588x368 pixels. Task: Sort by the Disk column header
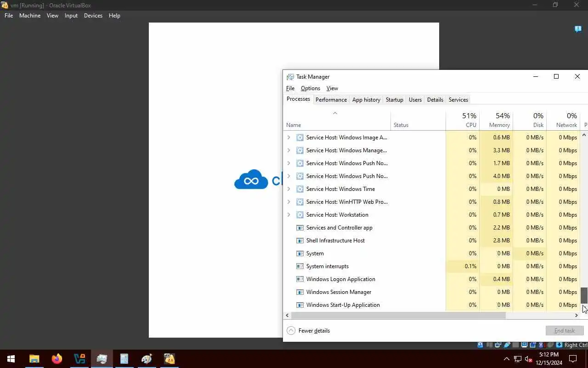coord(530,120)
